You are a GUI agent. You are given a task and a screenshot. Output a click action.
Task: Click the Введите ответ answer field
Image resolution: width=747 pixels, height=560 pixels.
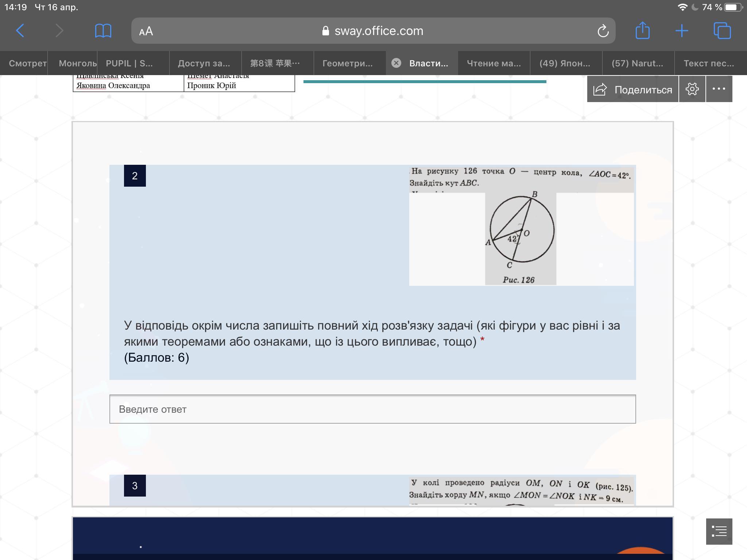point(372,409)
